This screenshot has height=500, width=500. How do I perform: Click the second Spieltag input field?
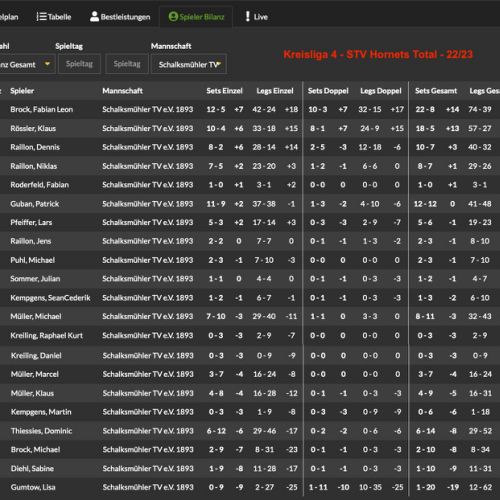(127, 64)
